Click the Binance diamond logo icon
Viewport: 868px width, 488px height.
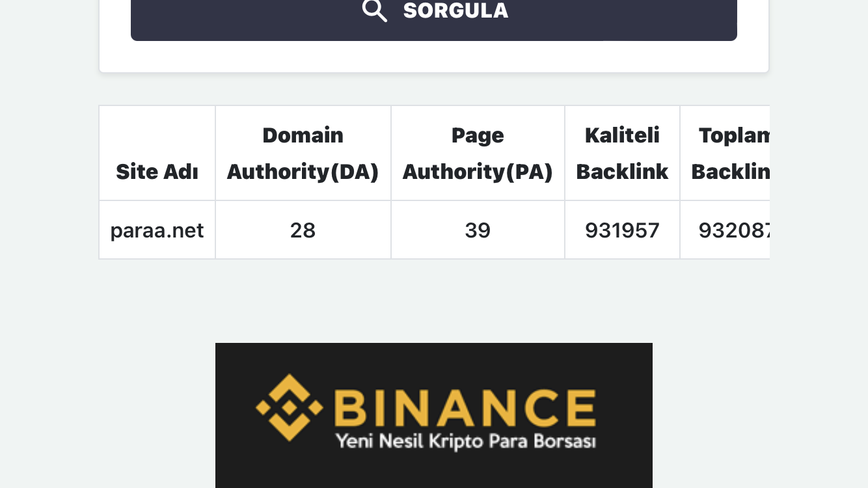pos(290,407)
